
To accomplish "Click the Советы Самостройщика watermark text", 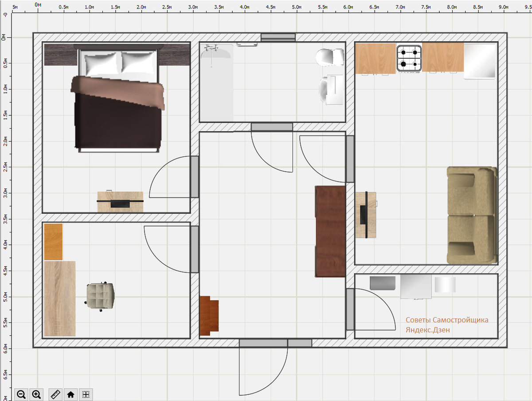I will pyautogui.click(x=447, y=320).
